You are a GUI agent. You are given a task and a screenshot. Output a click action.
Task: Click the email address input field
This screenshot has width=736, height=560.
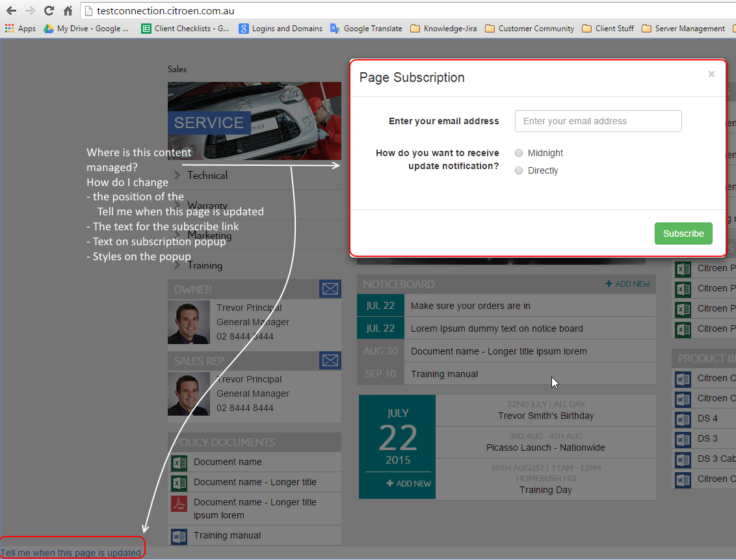click(x=598, y=121)
